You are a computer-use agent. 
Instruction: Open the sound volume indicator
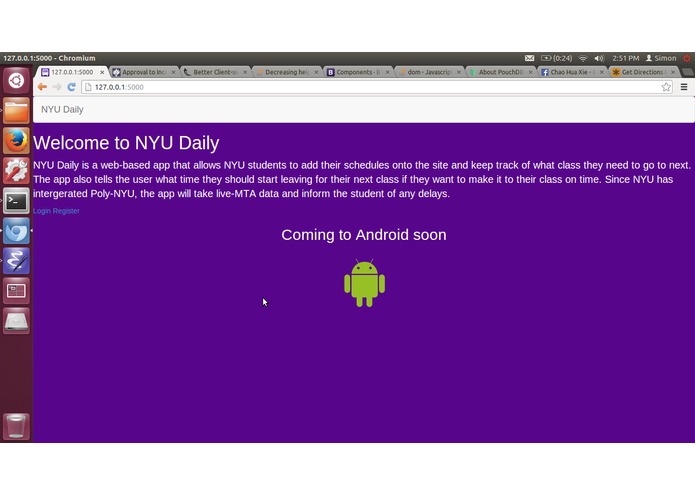click(x=599, y=58)
